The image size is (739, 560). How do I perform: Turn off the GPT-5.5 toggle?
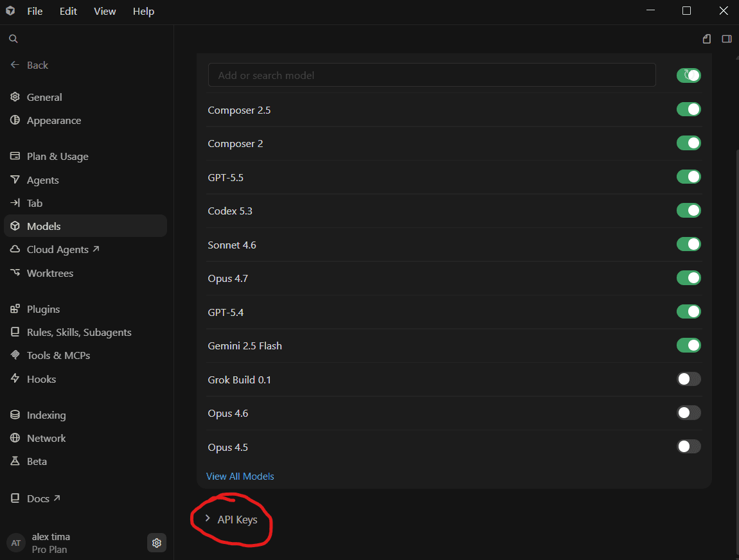coord(689,177)
